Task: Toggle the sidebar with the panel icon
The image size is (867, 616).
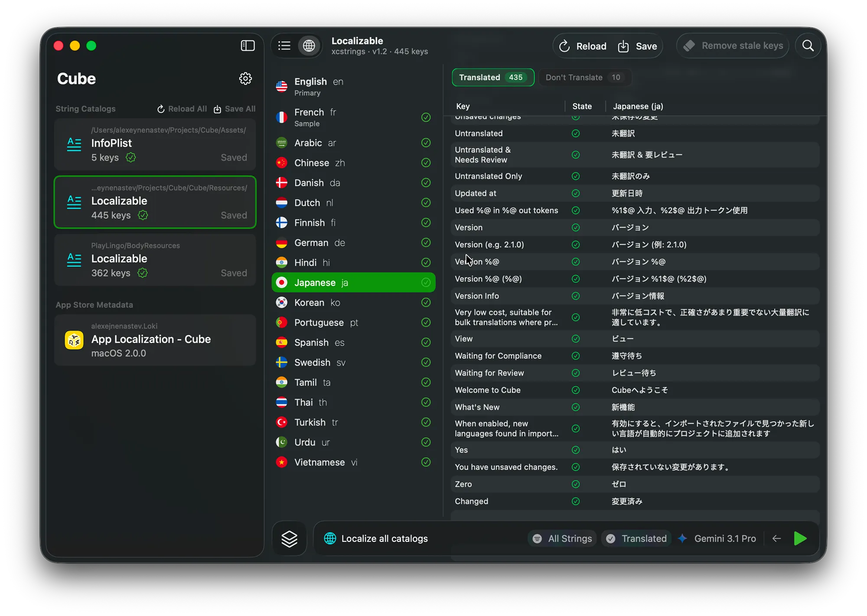Action: coord(248,46)
